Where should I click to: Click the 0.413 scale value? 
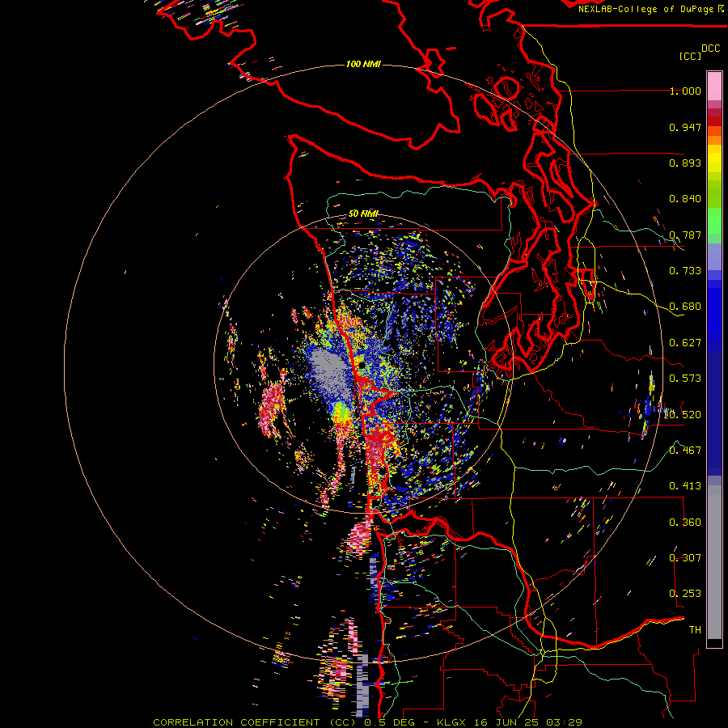click(x=685, y=486)
